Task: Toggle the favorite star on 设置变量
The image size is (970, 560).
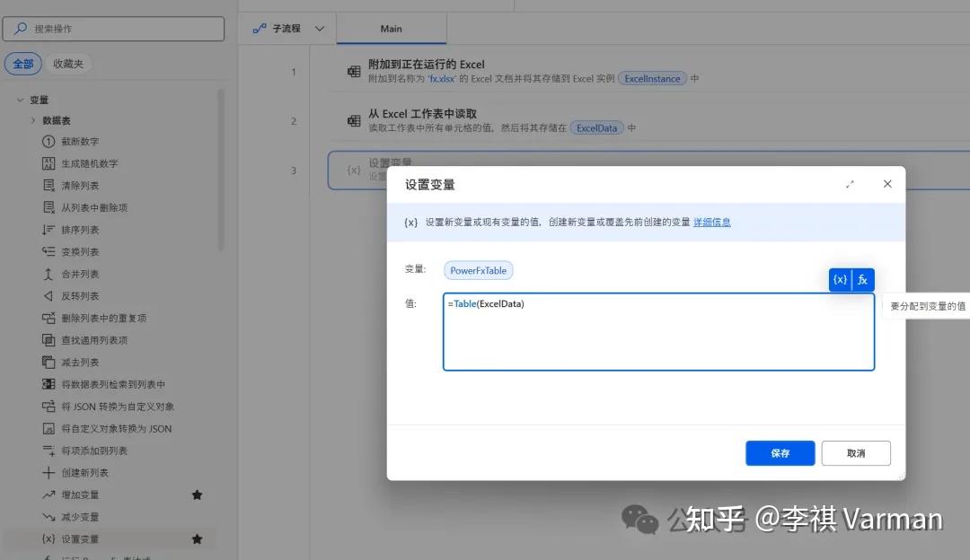Action: 197,538
